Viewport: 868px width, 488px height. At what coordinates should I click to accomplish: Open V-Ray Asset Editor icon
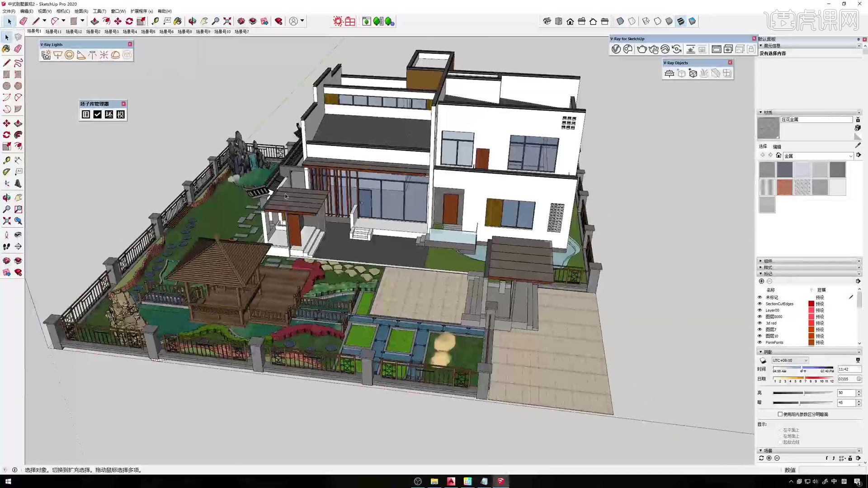(616, 49)
